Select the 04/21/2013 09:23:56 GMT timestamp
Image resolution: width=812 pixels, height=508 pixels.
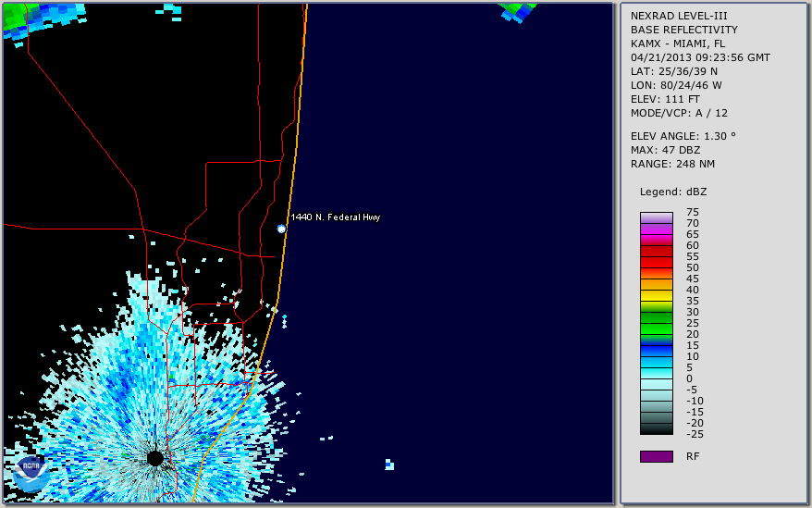click(x=700, y=57)
